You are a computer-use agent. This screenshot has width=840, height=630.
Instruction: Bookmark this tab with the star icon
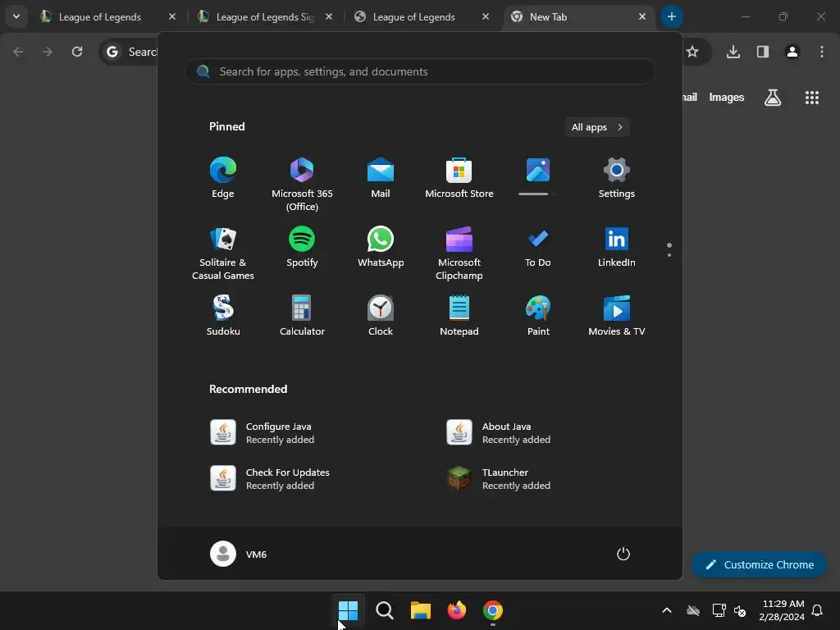(692, 52)
